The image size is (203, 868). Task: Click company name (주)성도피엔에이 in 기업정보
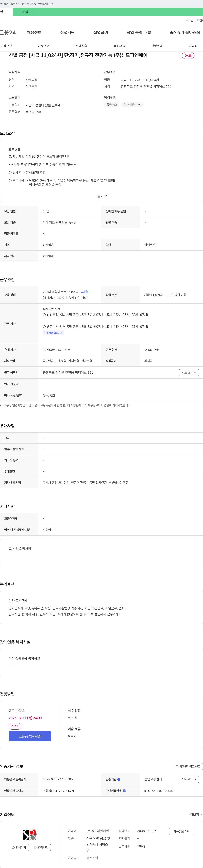98,831
